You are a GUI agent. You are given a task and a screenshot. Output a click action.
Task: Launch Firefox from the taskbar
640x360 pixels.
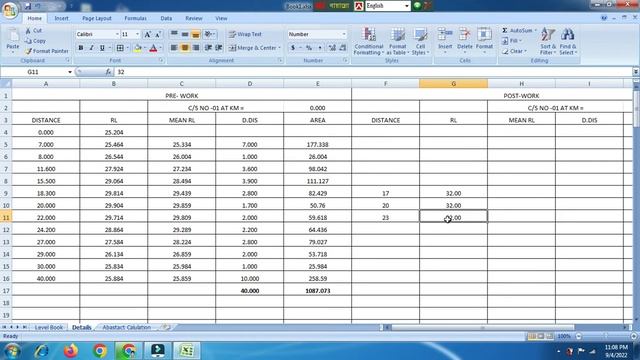tap(71, 351)
